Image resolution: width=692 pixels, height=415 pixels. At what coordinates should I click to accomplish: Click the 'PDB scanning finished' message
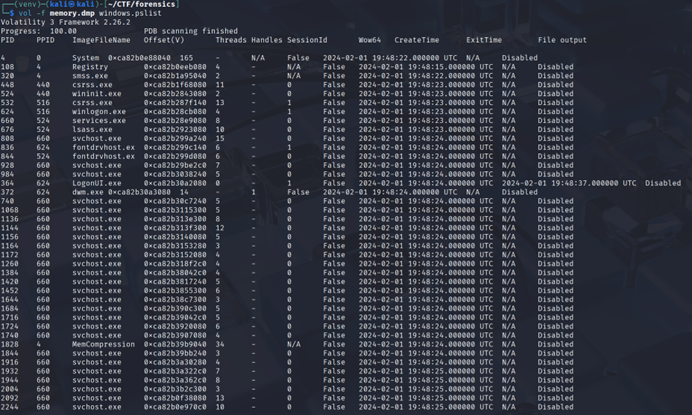[191, 31]
